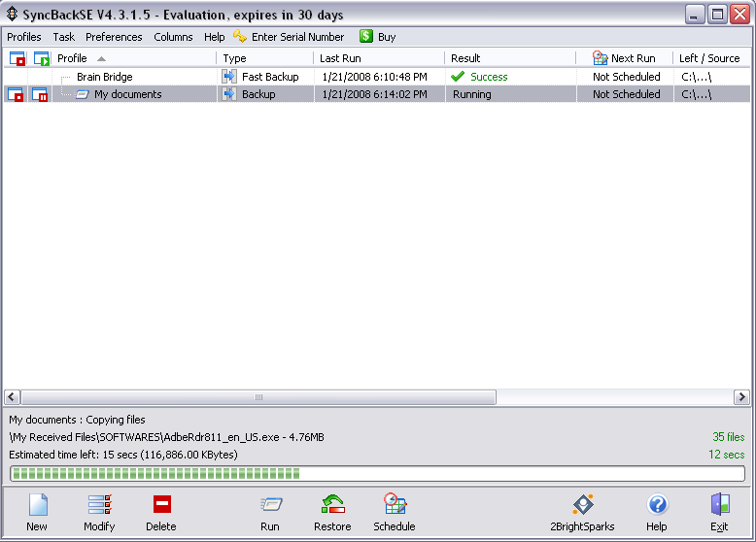Click the red Delete icon

[162, 504]
